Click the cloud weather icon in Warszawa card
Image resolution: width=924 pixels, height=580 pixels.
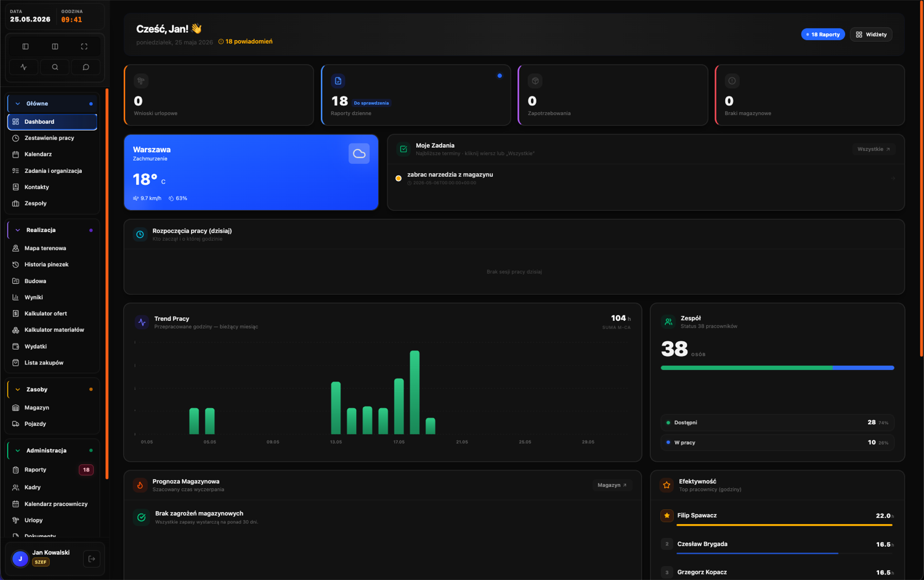(359, 154)
